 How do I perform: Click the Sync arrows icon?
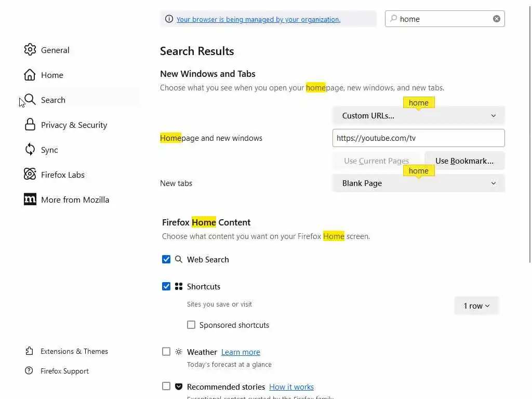coord(30,150)
